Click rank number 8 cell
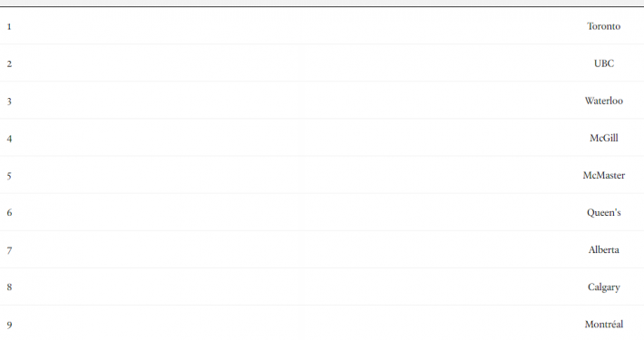 point(9,287)
